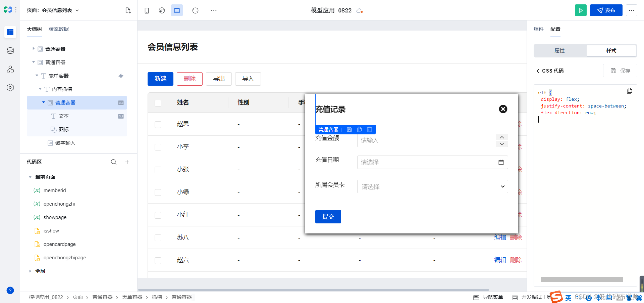Click 编辑 link in 赵六 row
Viewport: 644px width, 303px height.
point(500,260)
